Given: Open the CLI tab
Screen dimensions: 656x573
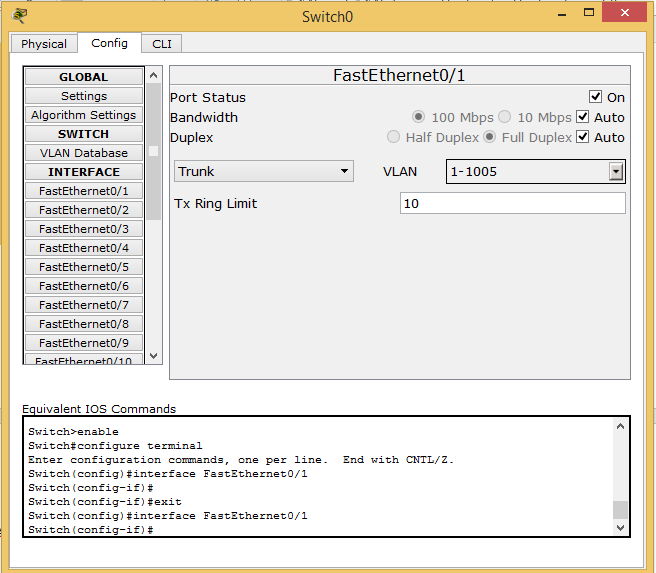Looking at the screenshot, I should pos(162,44).
